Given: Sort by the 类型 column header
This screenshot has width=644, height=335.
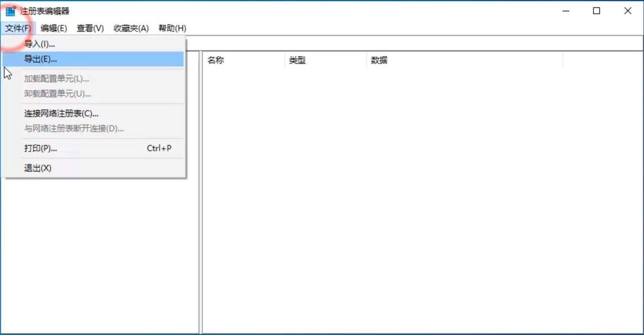Looking at the screenshot, I should [297, 60].
